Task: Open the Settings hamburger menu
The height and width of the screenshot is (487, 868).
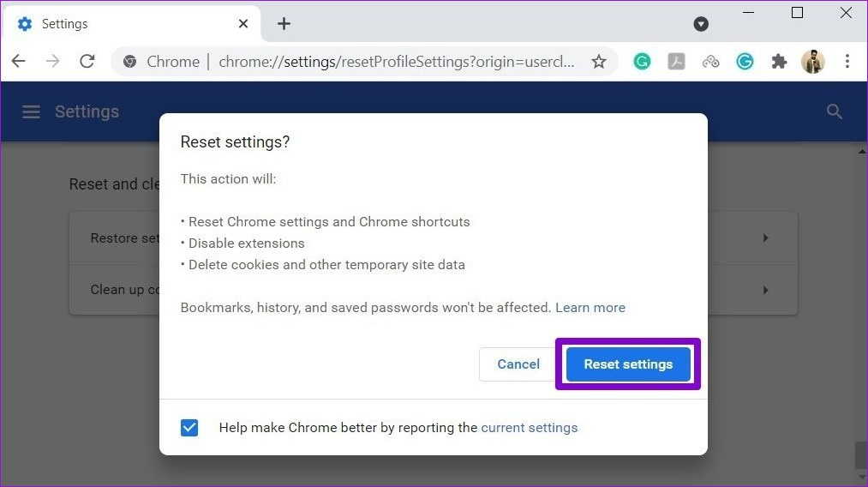Action: (x=31, y=112)
